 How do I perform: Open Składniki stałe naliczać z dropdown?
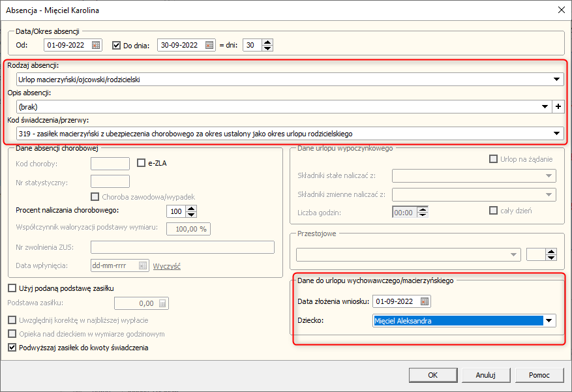pyautogui.click(x=549, y=175)
